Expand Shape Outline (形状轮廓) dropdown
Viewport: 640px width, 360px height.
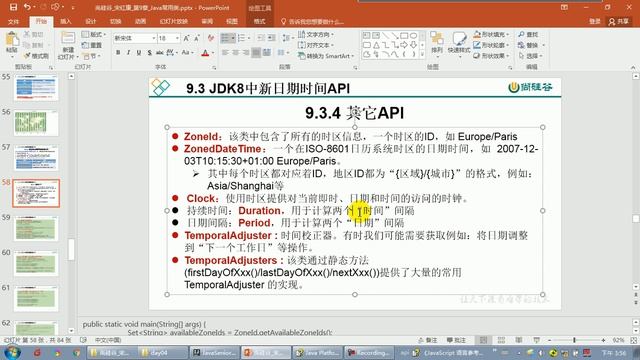[x=491, y=45]
